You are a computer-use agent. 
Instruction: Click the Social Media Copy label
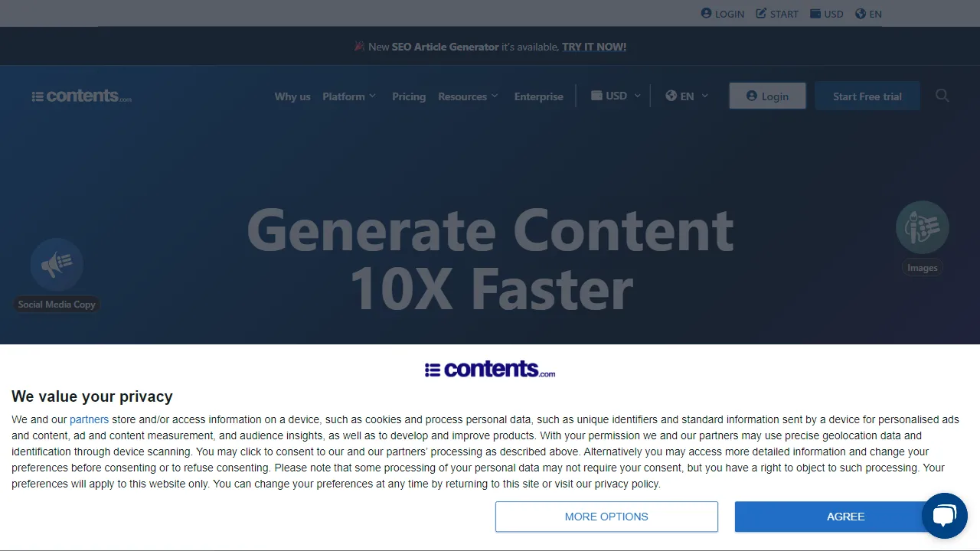(57, 305)
